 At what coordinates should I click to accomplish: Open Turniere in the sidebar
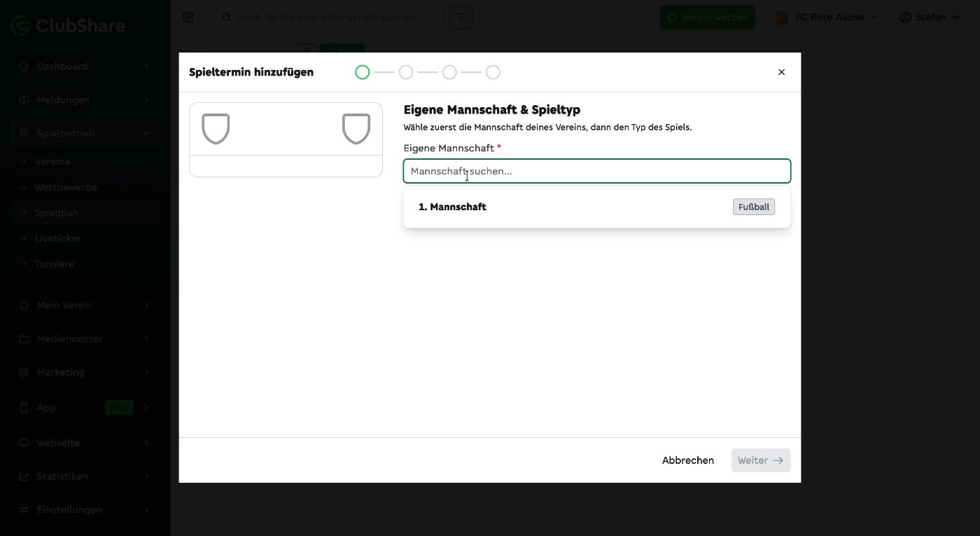54,265
